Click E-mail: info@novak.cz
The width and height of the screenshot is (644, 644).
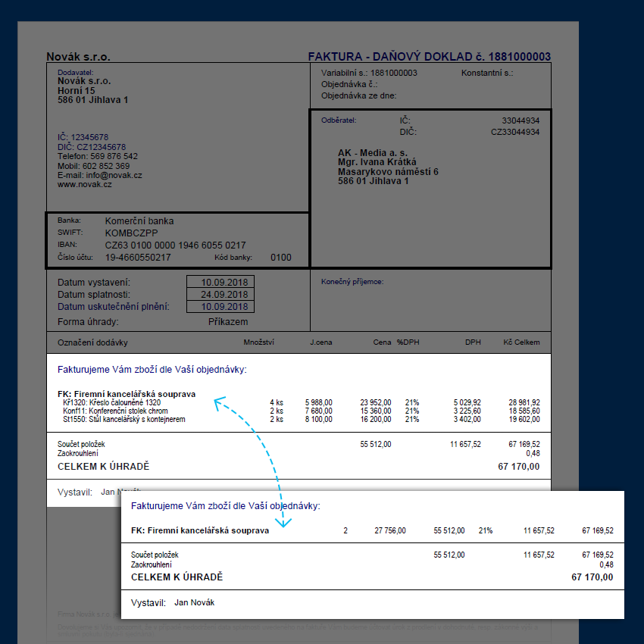(x=100, y=175)
